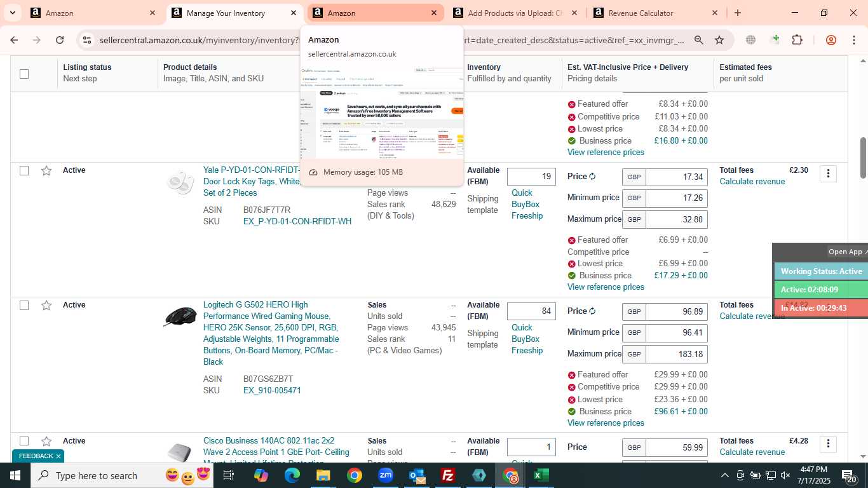Viewport: 868px width, 488px height.
Task: Edit the Logitech minimum price field 96.41
Action: click(x=676, y=333)
